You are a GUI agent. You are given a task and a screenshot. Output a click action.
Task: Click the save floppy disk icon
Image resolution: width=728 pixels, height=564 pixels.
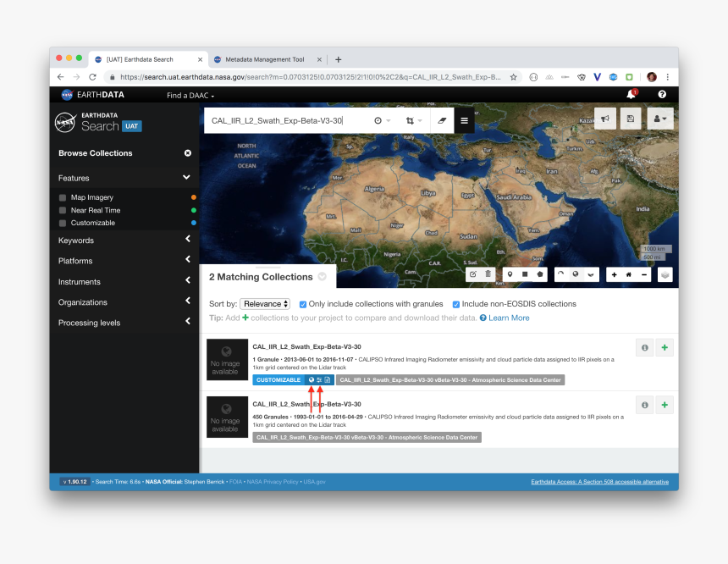630,119
